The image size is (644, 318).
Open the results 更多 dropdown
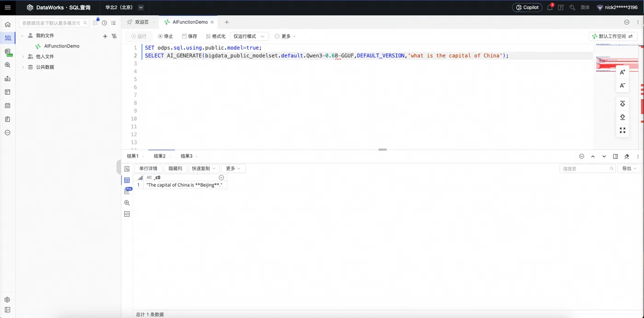tap(233, 168)
